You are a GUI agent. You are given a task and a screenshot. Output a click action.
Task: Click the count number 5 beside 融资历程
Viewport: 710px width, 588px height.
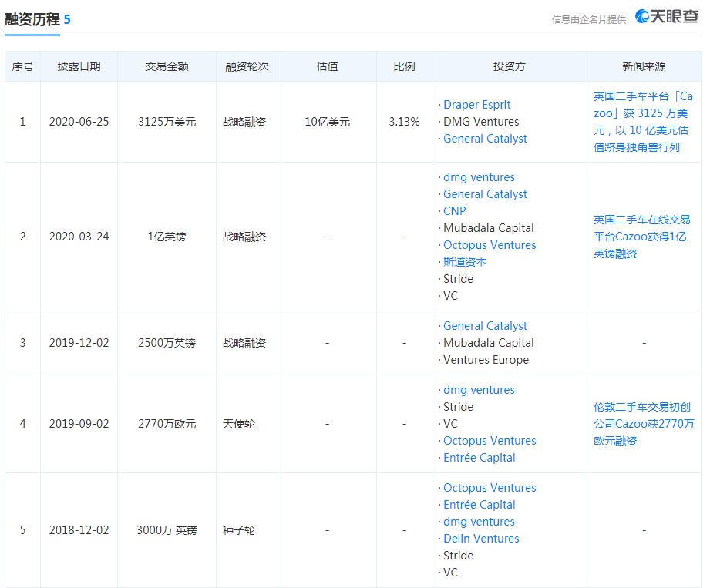tap(67, 19)
